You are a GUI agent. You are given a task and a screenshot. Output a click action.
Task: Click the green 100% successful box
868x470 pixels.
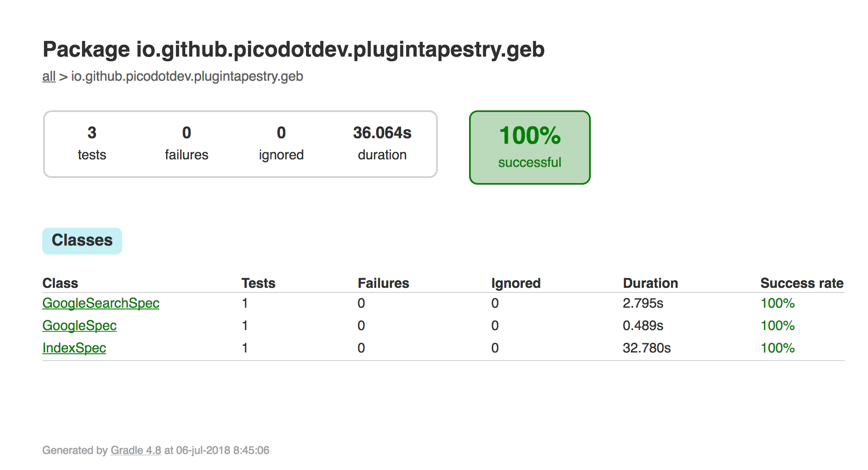[x=530, y=147]
